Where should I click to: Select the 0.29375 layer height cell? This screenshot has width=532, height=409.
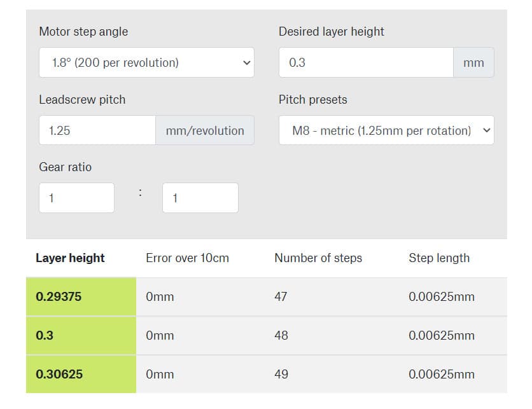(x=81, y=296)
